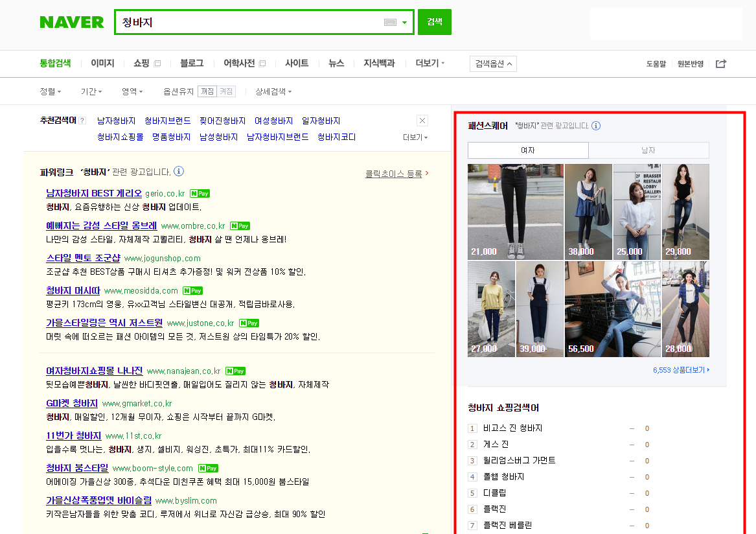This screenshot has height=534, width=756.
Task: Click suggested keyword 명품청바지
Action: tap(171, 137)
